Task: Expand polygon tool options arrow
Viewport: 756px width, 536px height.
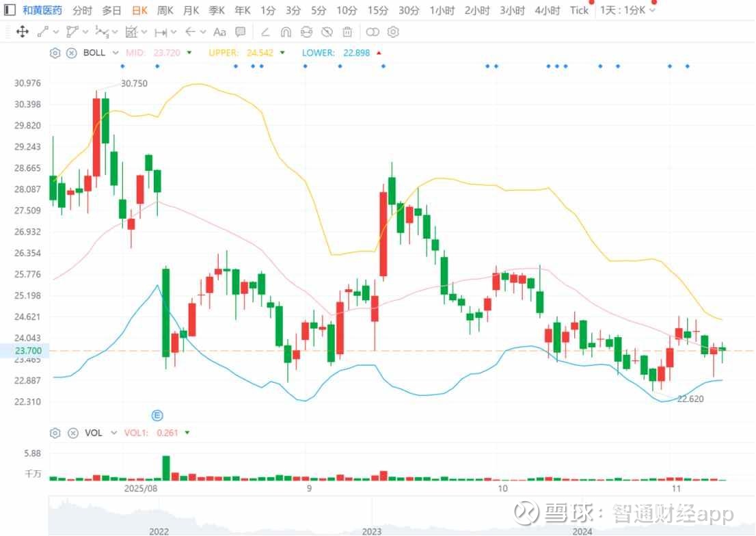Action: click(x=85, y=32)
